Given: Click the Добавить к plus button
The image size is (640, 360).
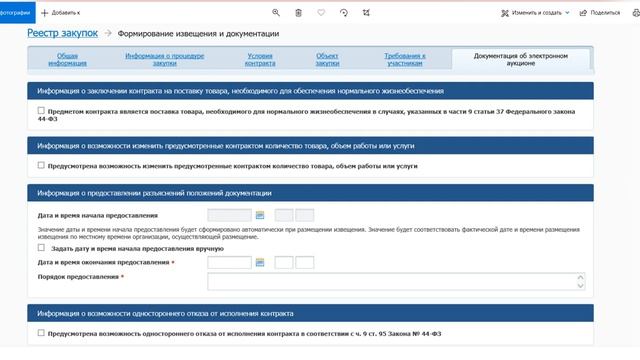Looking at the screenshot, I should click(x=60, y=13).
